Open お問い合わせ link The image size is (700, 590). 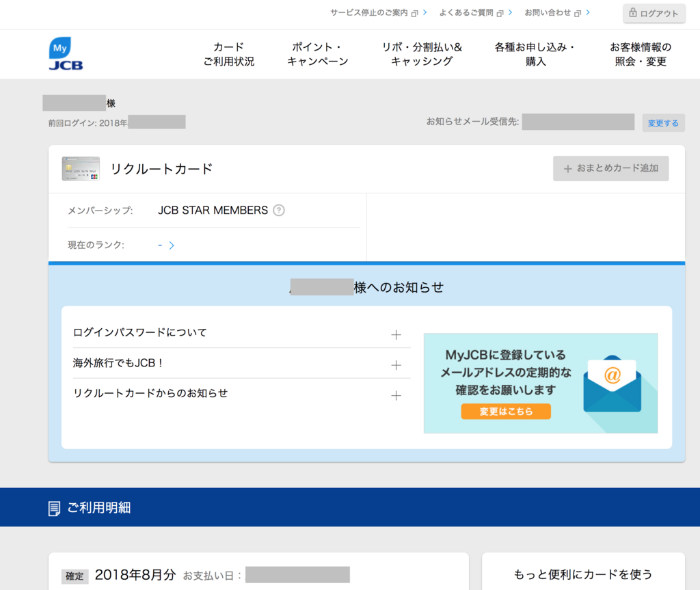pyautogui.click(x=548, y=13)
